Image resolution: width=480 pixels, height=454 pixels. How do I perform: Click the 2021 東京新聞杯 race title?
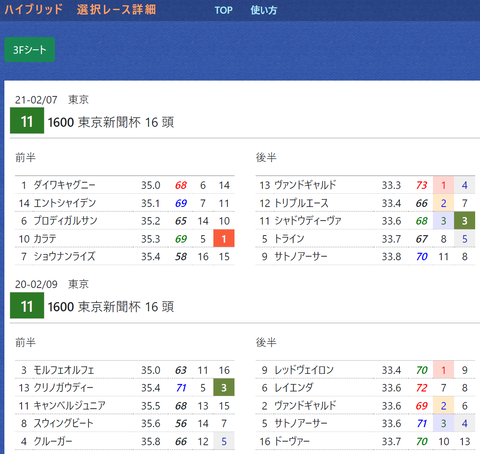pyautogui.click(x=111, y=122)
